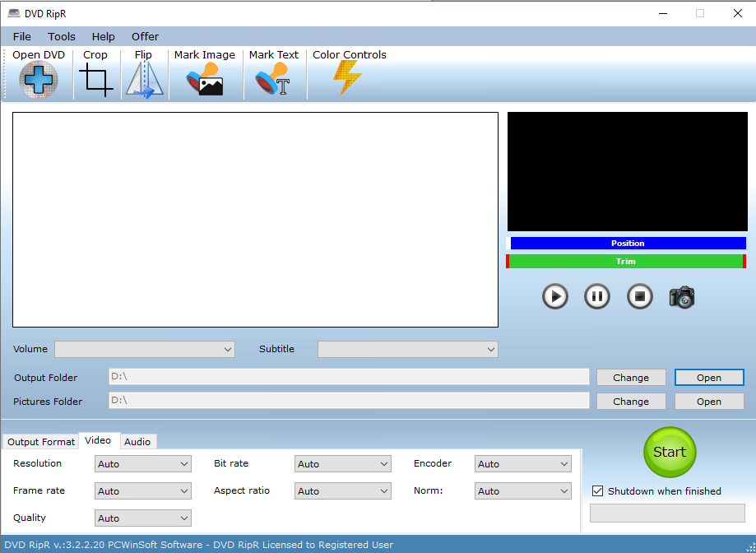Take a snapshot with camera icon
Image resolution: width=756 pixels, height=553 pixels.
point(682,297)
